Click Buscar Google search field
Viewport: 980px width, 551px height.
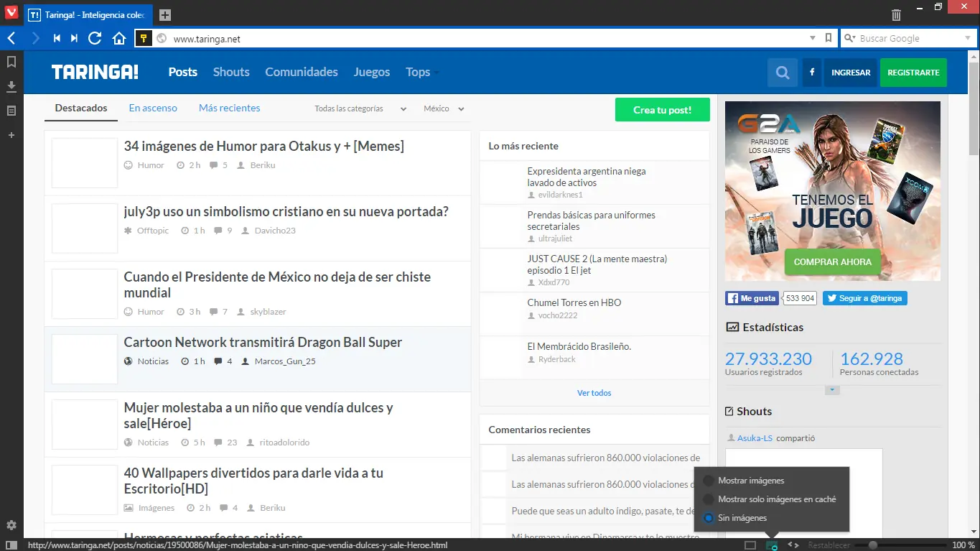[x=908, y=39]
